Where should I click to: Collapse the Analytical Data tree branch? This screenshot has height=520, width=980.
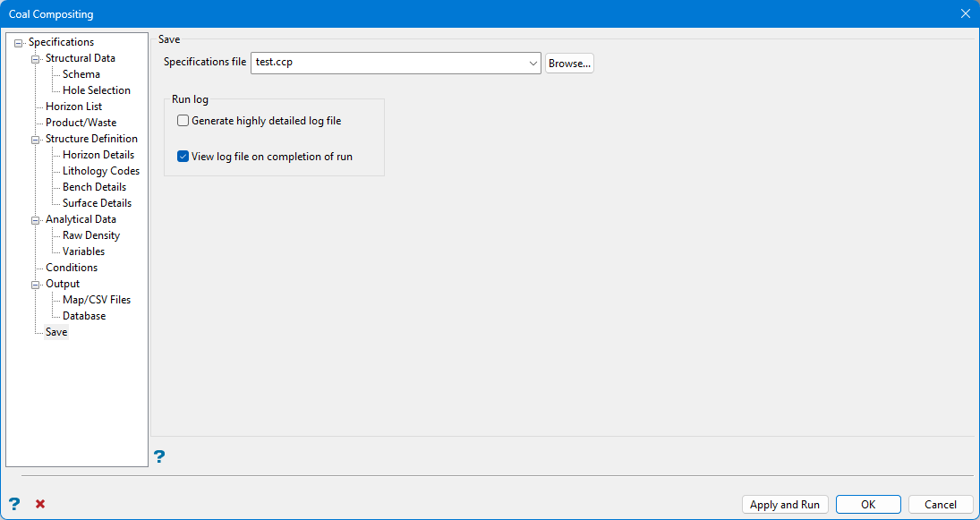[36, 220]
